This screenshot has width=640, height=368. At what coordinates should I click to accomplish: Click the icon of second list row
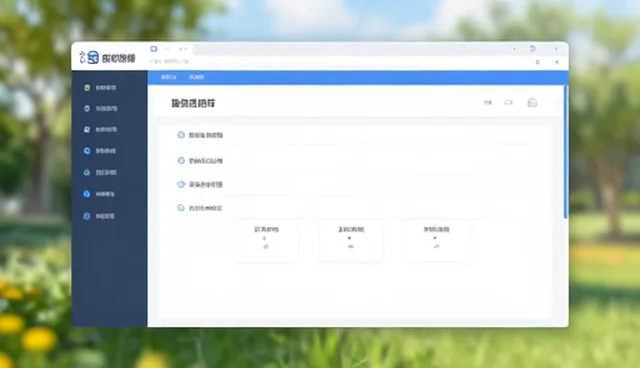click(181, 160)
